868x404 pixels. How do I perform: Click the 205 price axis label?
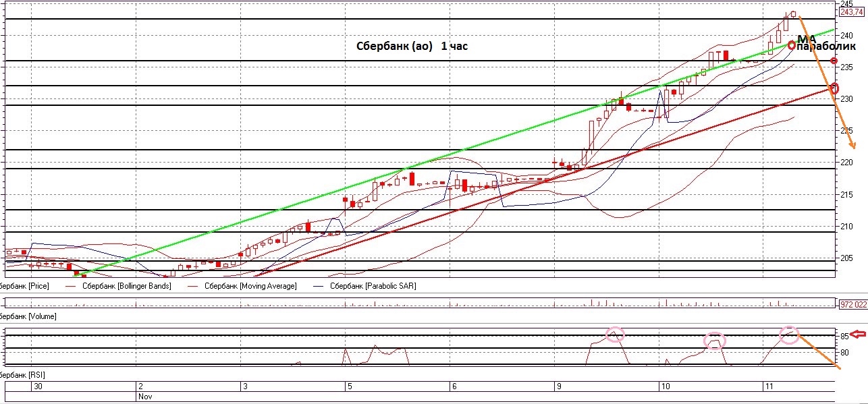coord(846,258)
